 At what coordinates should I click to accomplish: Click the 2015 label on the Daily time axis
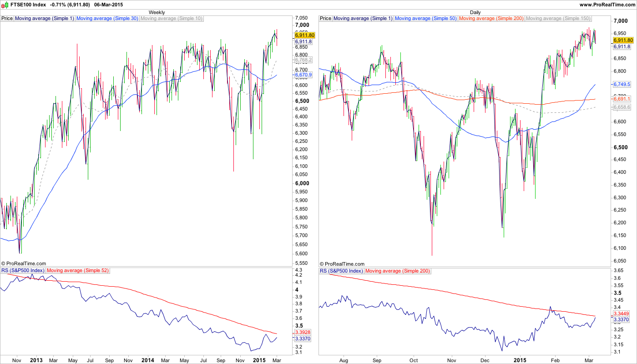pos(521,360)
